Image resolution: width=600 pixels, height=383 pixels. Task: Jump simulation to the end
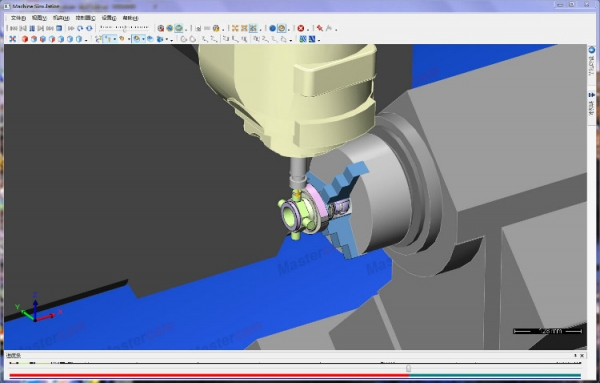(50, 28)
